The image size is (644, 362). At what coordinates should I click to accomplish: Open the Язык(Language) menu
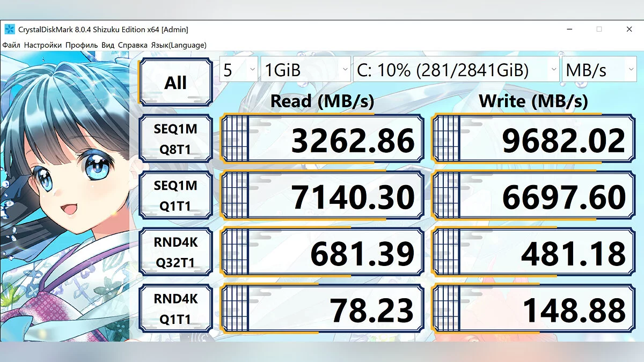[179, 45]
